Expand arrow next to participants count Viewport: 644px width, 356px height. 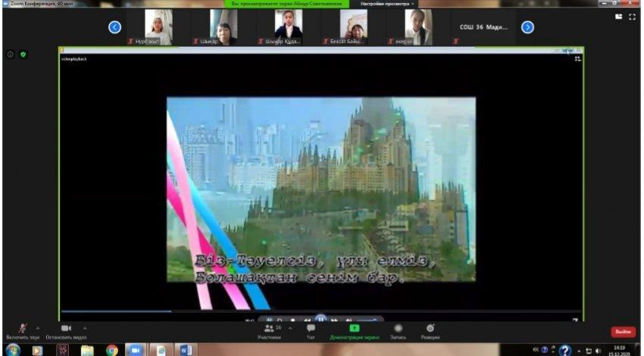(290, 328)
